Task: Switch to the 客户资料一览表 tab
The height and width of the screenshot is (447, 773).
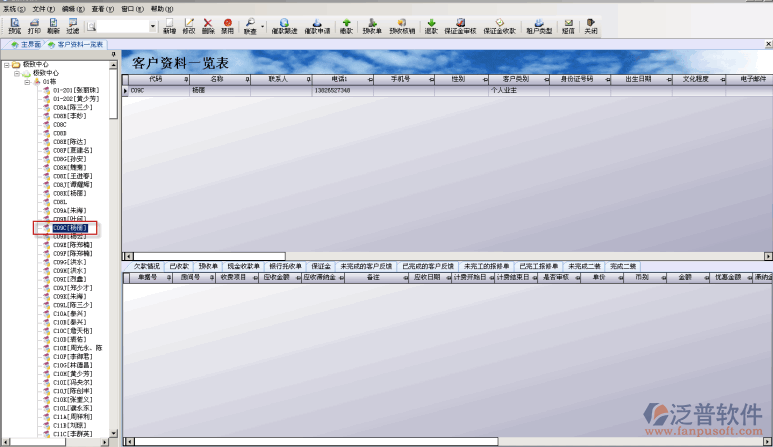Action: pos(76,44)
